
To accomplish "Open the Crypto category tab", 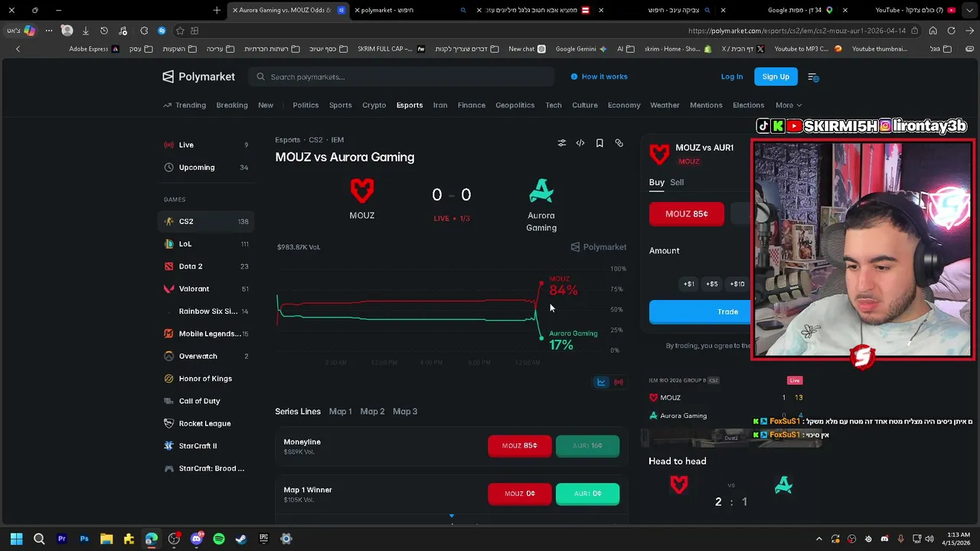I will [374, 105].
